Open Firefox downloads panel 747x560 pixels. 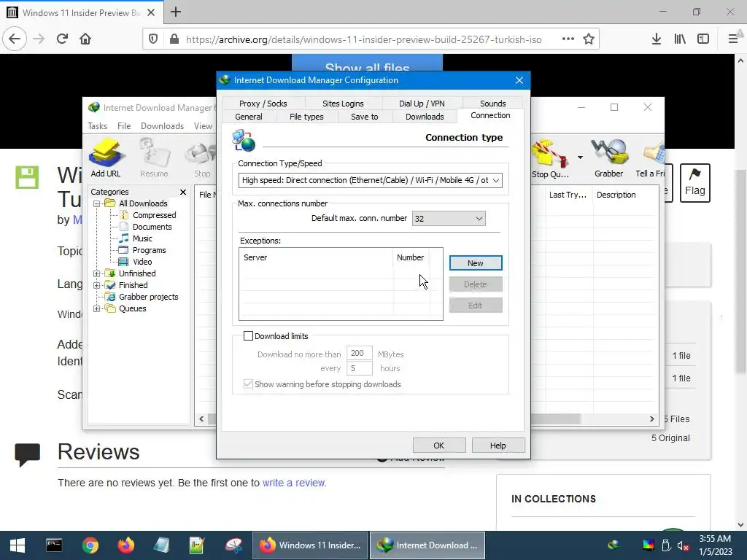point(656,39)
